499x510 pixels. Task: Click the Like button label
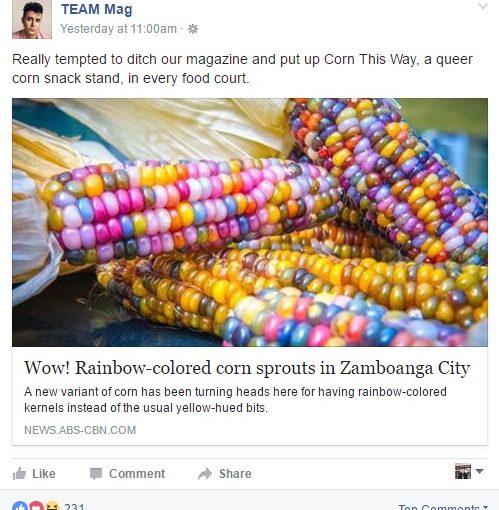click(x=44, y=474)
